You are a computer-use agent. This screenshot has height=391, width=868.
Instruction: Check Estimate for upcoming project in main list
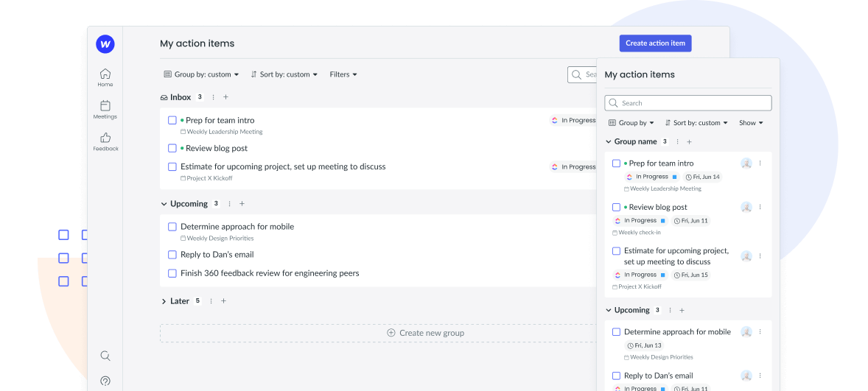(x=172, y=166)
